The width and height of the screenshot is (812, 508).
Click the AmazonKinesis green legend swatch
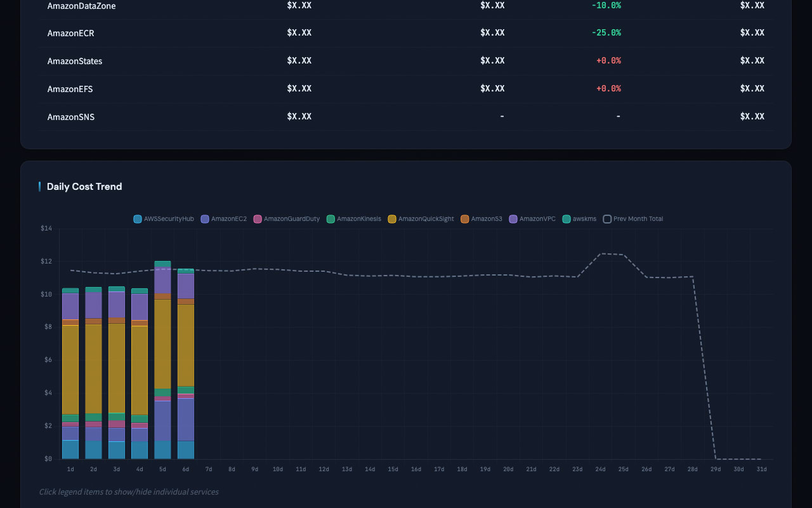coord(331,219)
